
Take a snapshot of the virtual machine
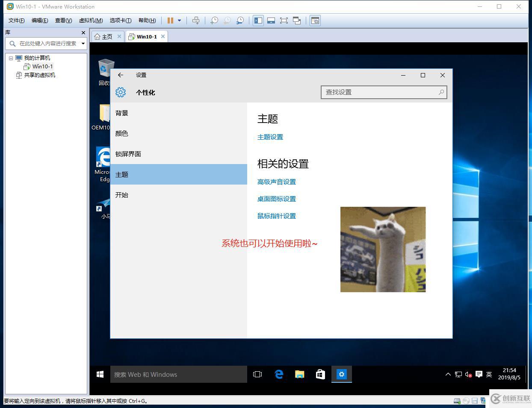point(214,20)
